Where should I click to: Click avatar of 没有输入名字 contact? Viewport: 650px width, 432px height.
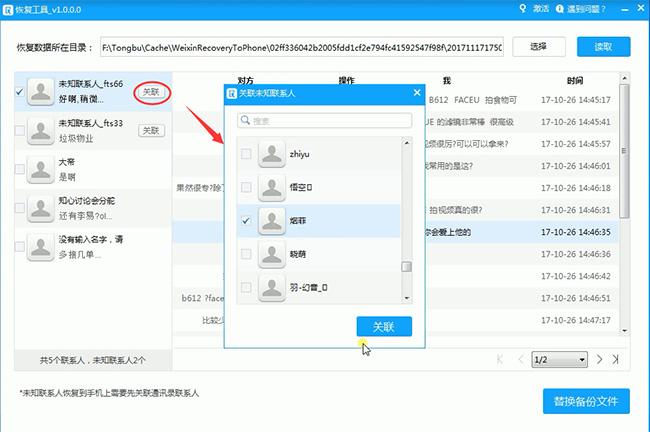click(x=41, y=247)
